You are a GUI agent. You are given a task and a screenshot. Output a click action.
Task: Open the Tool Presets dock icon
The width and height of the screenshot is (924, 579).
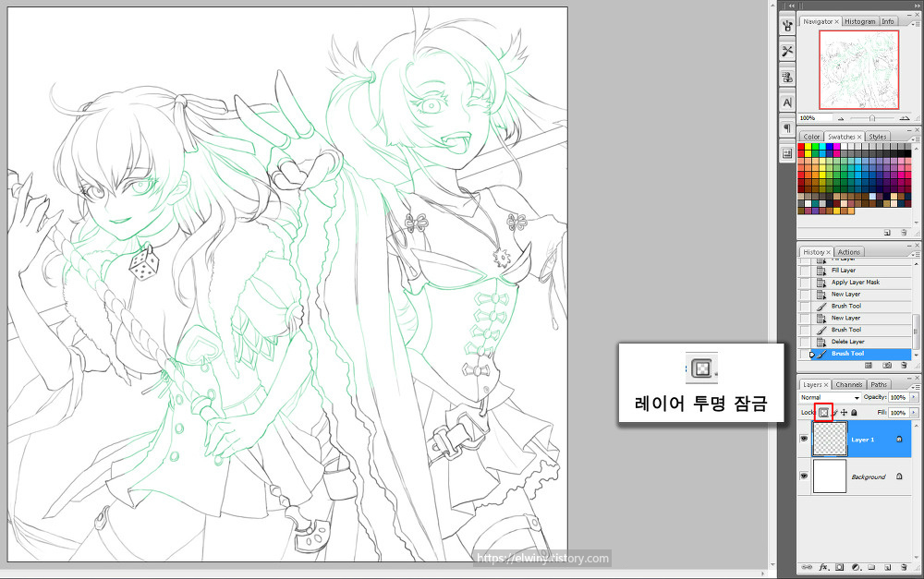[x=787, y=51]
